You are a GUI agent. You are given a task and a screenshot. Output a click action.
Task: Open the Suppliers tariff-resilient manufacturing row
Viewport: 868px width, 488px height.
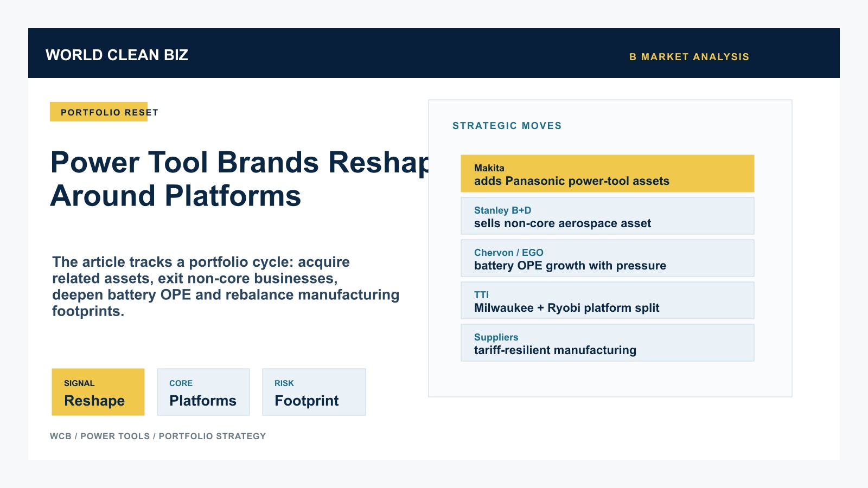pos(608,343)
